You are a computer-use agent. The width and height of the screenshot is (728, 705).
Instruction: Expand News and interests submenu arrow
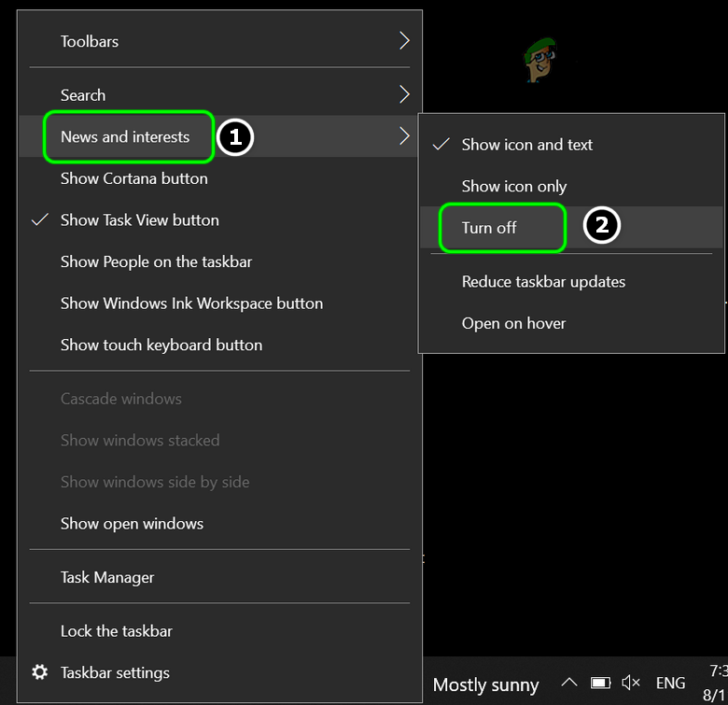404,136
